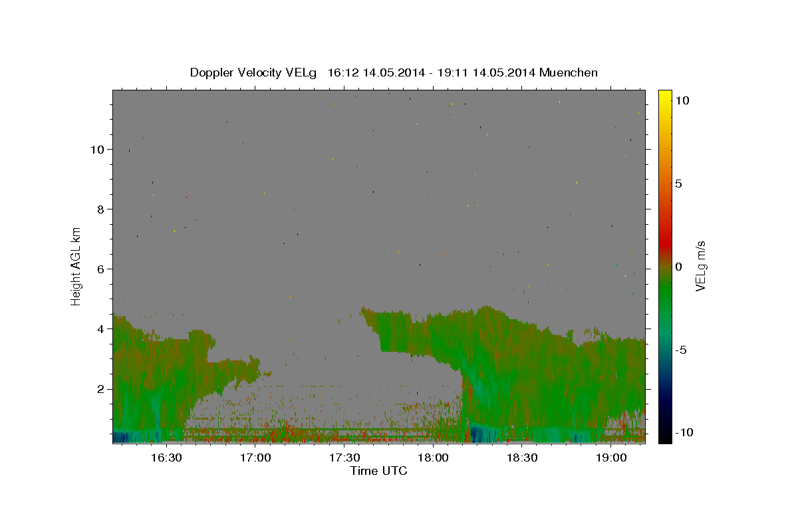Click the 16:30 time tick label

tap(166, 458)
